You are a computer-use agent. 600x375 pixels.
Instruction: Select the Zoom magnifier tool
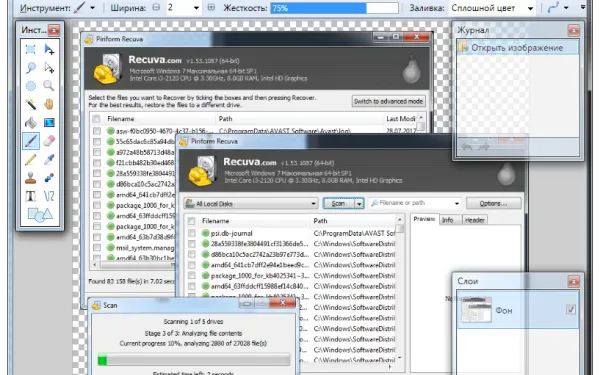49,86
